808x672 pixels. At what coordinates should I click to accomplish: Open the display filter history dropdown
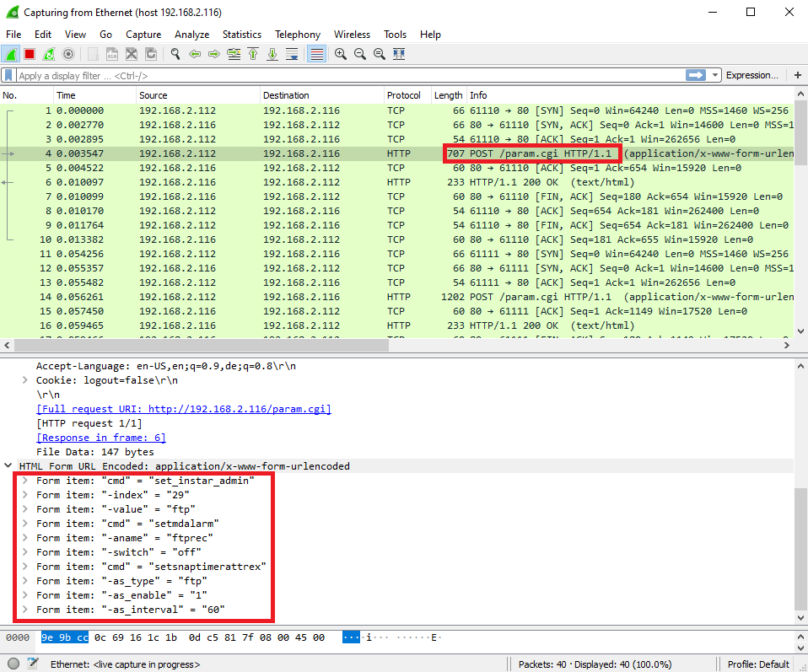(x=715, y=75)
